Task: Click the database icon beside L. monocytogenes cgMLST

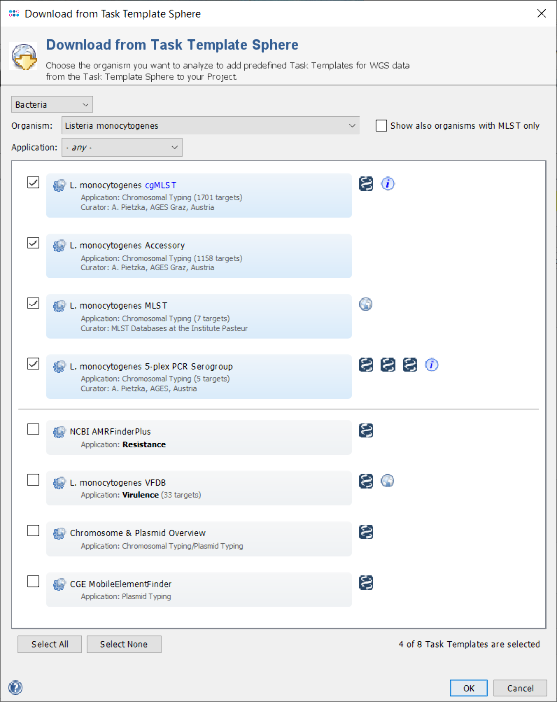Action: pyautogui.click(x=366, y=184)
